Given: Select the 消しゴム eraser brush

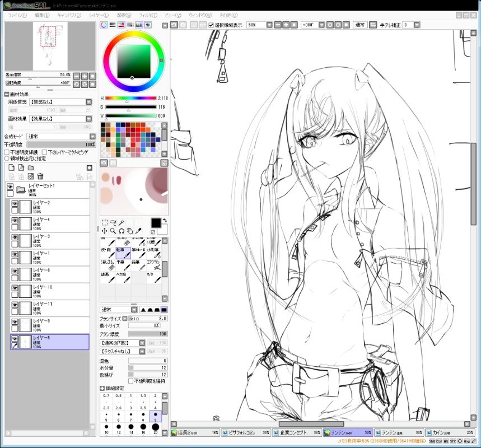Looking at the screenshot, I should pos(108,265).
